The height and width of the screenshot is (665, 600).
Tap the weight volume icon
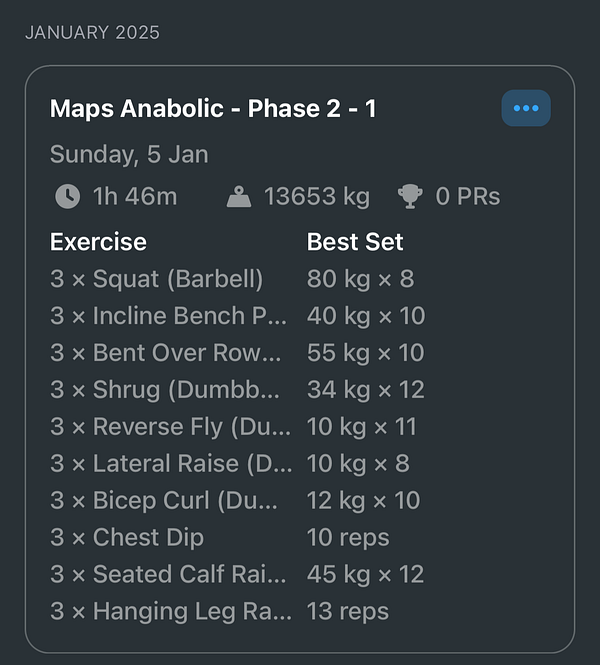[239, 197]
